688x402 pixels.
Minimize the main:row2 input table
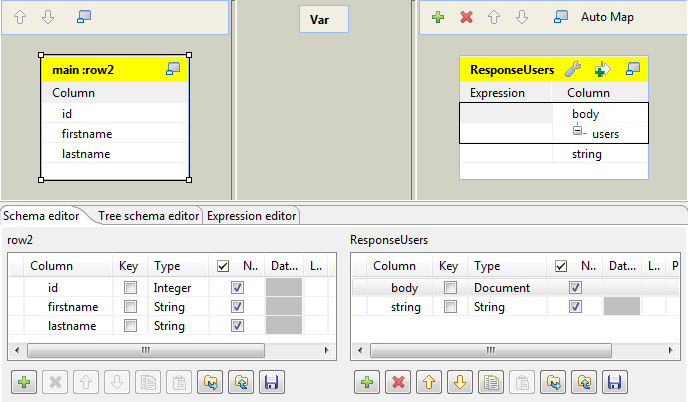(x=173, y=69)
